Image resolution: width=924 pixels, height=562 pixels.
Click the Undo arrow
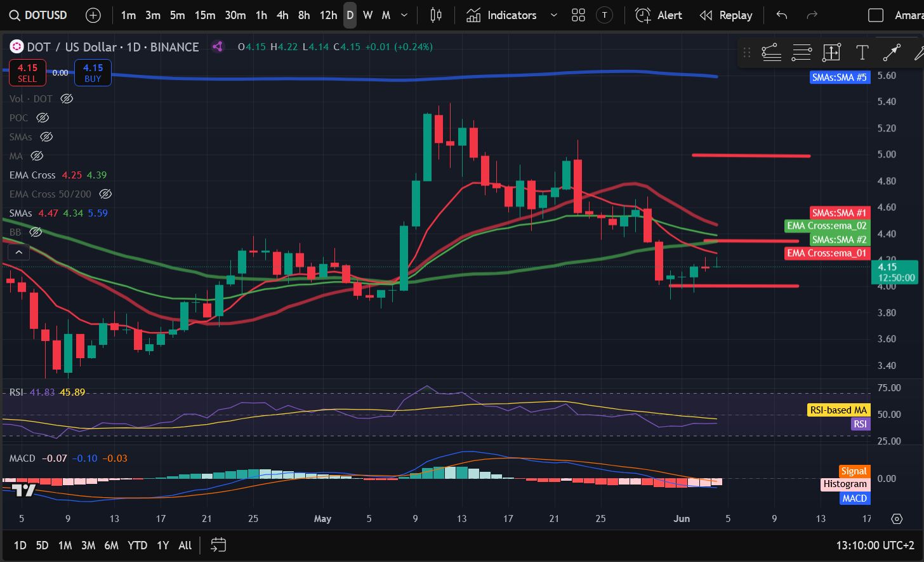[x=782, y=15]
